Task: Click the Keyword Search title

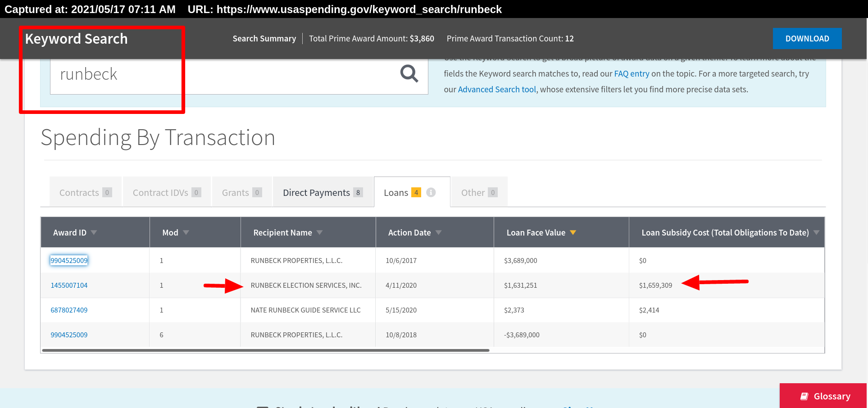Action: click(x=77, y=39)
